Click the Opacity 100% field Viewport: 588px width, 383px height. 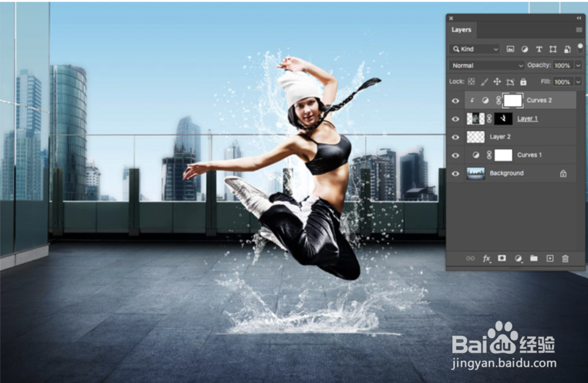pyautogui.click(x=563, y=65)
